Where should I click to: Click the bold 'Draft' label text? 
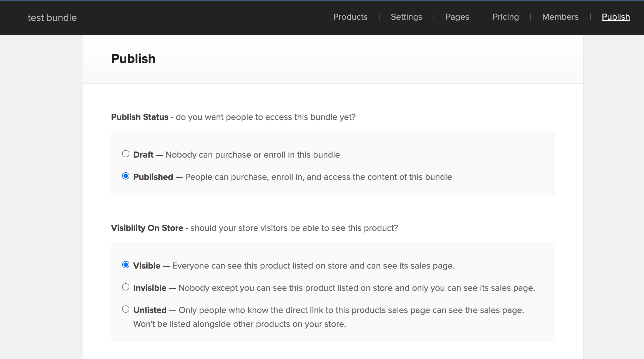click(x=143, y=155)
